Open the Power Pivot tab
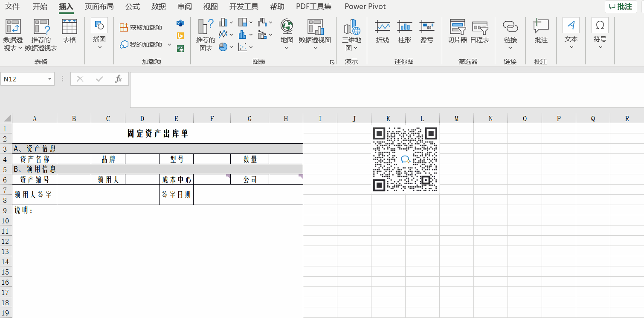Screen dimensions: 644x318 tap(365, 6)
